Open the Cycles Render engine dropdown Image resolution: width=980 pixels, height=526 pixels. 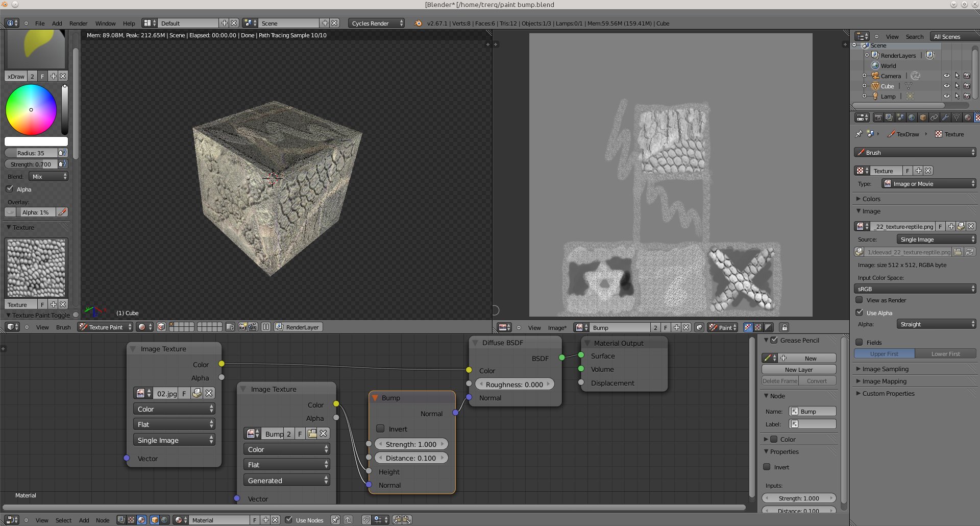pos(377,23)
